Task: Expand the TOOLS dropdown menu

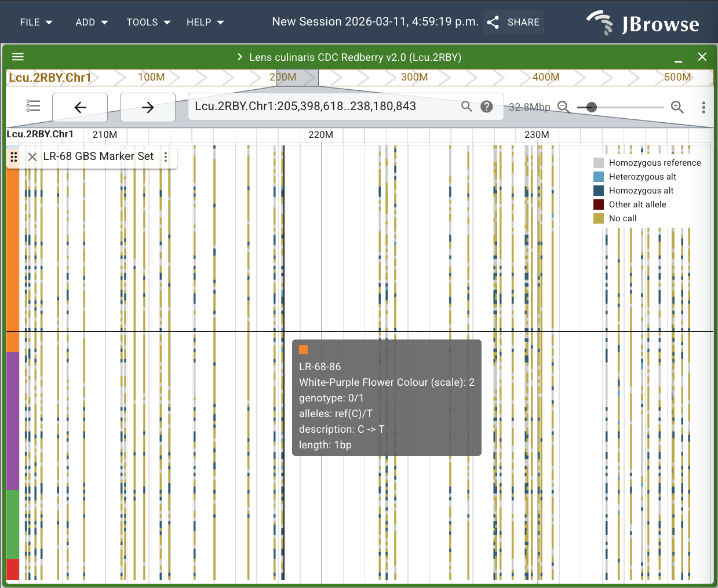Action: pyautogui.click(x=148, y=22)
